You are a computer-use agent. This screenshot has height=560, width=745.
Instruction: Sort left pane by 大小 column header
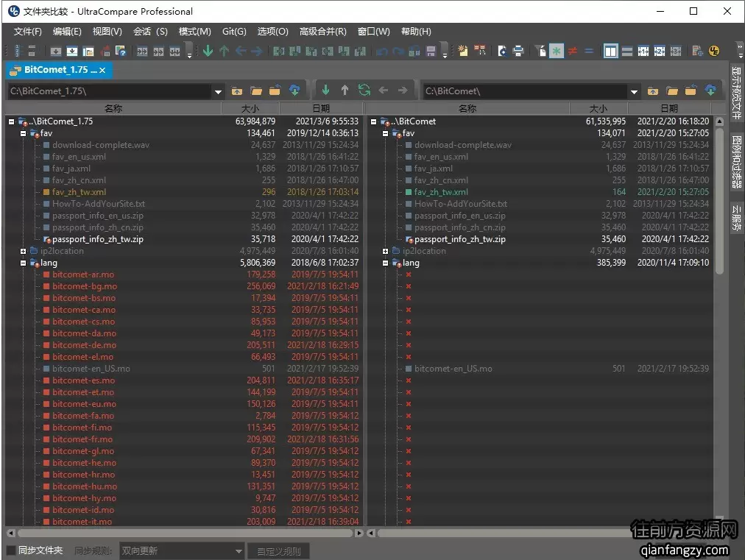tap(250, 108)
